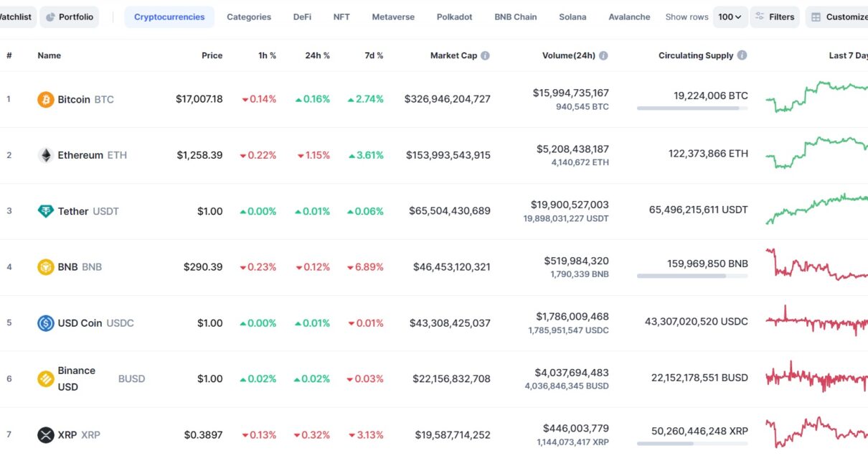
Task: Open BNB's 7-day sparkline chart
Action: click(x=816, y=264)
